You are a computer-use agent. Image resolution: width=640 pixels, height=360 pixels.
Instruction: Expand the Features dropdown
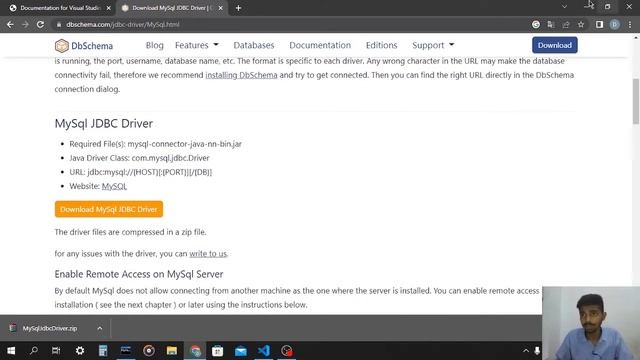[197, 45]
